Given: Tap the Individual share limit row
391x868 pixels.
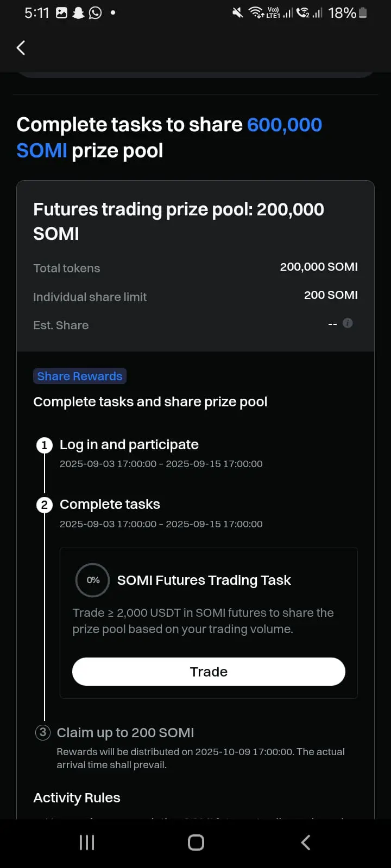Looking at the screenshot, I should point(195,296).
